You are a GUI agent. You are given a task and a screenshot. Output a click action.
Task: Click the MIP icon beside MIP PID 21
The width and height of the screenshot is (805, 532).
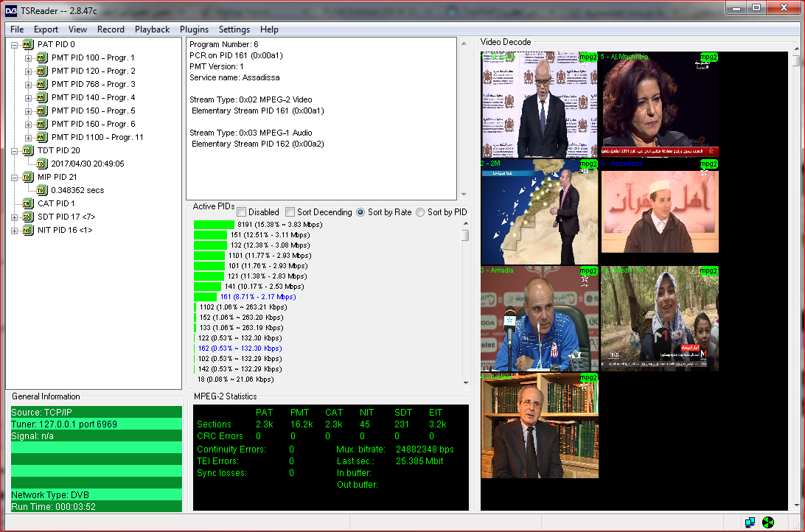28,177
